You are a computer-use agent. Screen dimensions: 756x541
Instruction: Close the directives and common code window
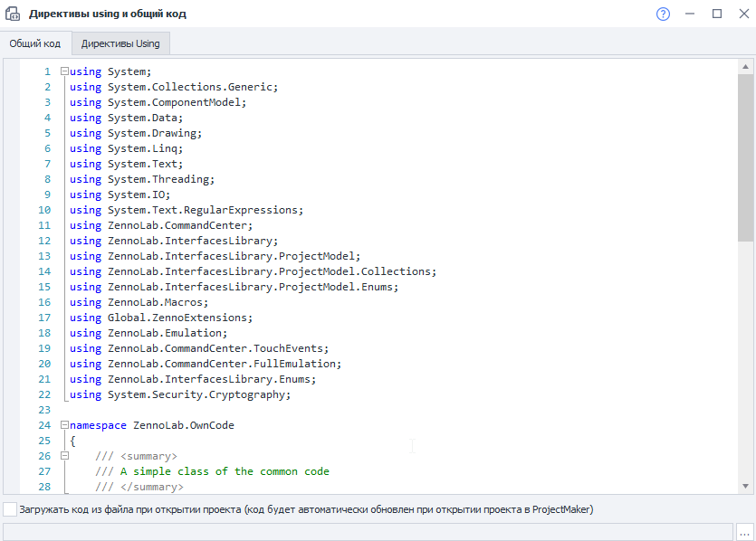coord(742,14)
